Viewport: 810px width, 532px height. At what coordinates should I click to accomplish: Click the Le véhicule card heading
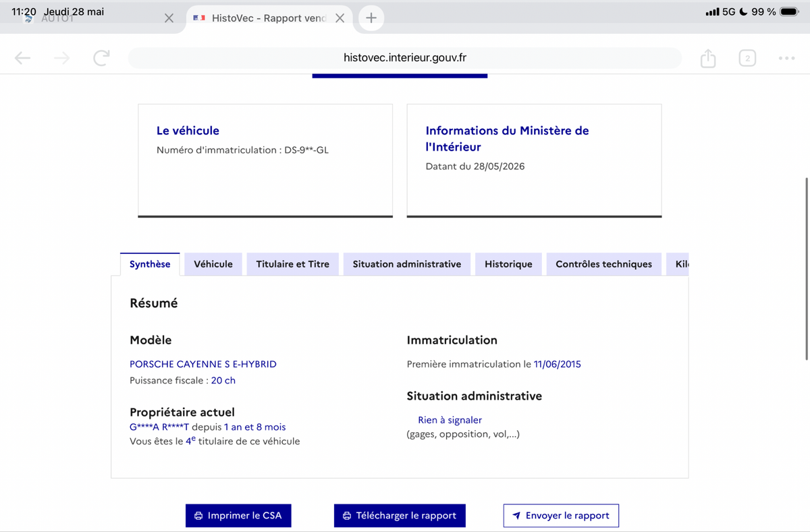pos(188,131)
